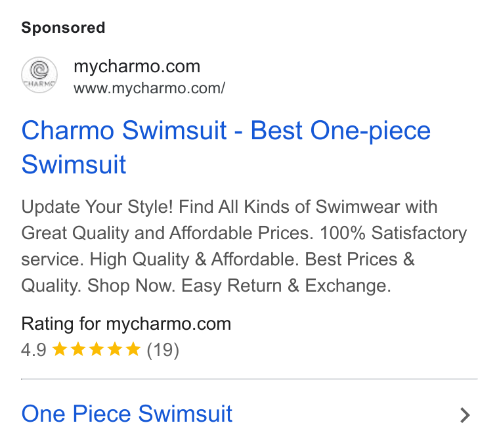This screenshot has height=448, width=499.
Task: Click the third middle rating star
Action: [x=97, y=349]
